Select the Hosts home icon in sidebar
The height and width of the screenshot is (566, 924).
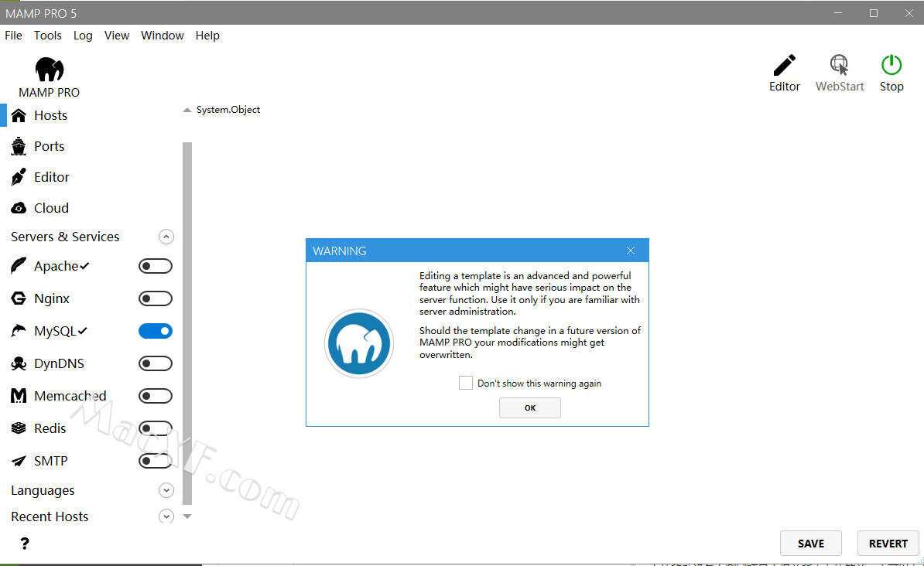[x=19, y=115]
